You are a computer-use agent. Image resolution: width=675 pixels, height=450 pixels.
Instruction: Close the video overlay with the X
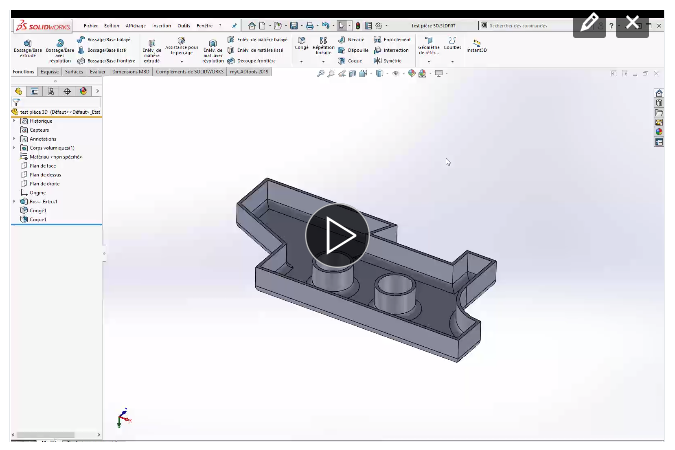[x=632, y=23]
